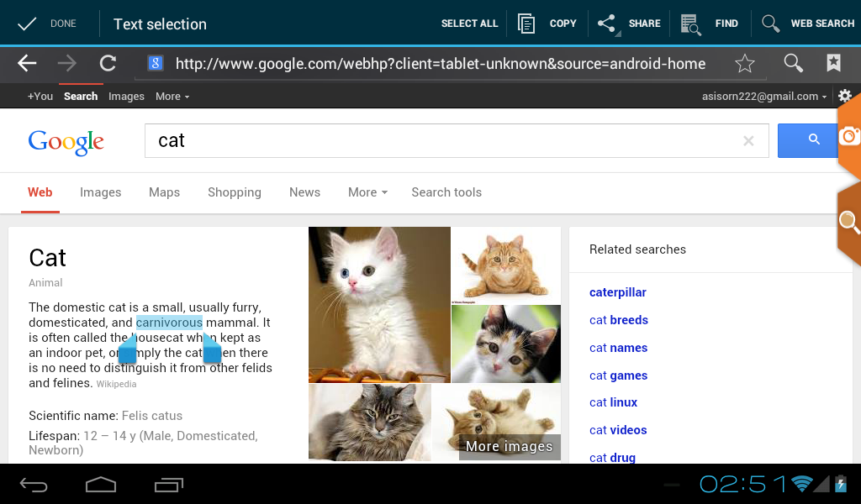Tap the highlighted word carnivorous
Viewport: 861px width, 504px height.
coord(169,323)
